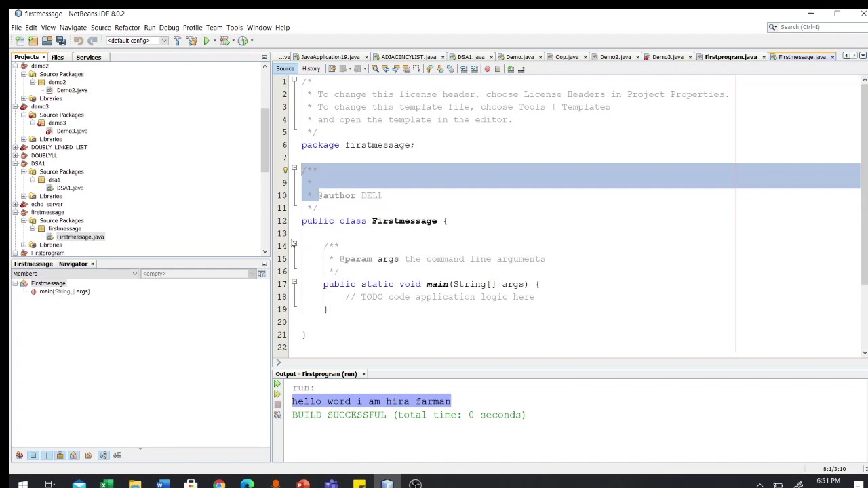Toggle Show Static Members in Navigator toolbar
The width and height of the screenshot is (868, 488).
pos(47,455)
